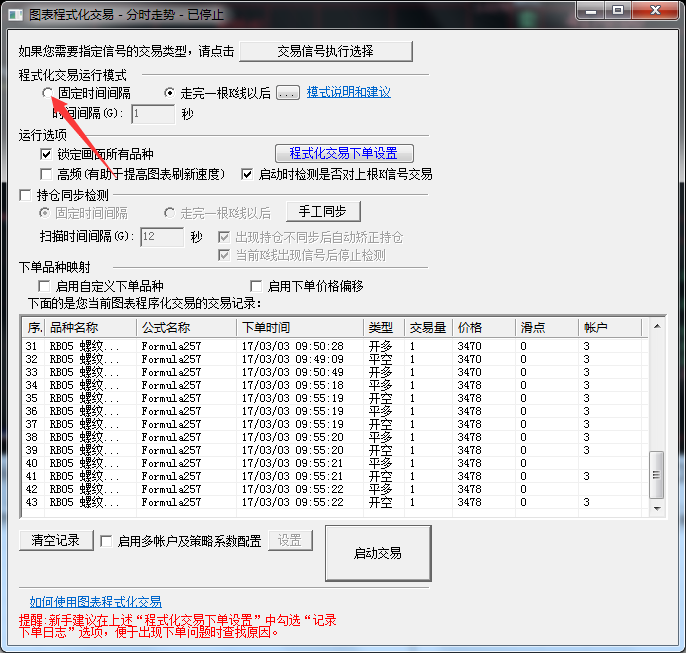Screen dimensions: 686x653
Task: Select trade record row 32 at 09:49:09
Action: point(335,360)
